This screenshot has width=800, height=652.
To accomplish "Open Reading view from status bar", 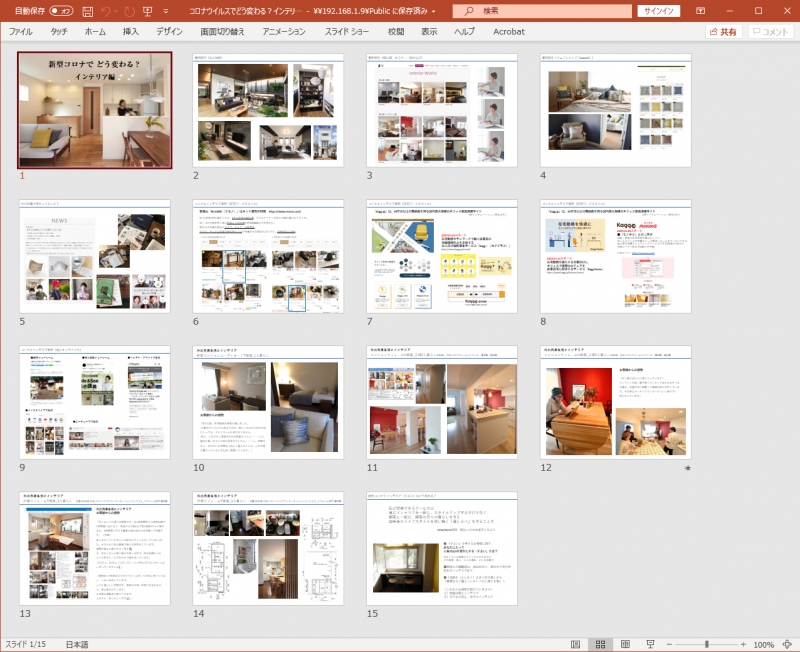I will tap(625, 644).
